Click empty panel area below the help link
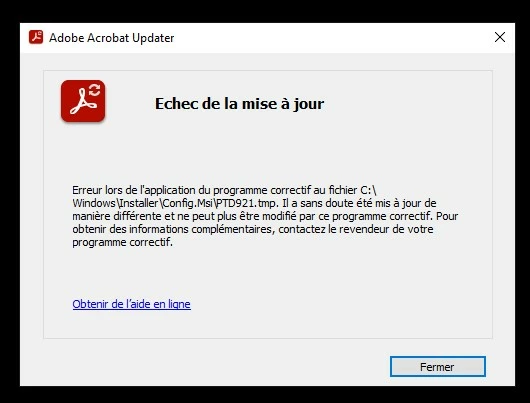 coord(267,325)
